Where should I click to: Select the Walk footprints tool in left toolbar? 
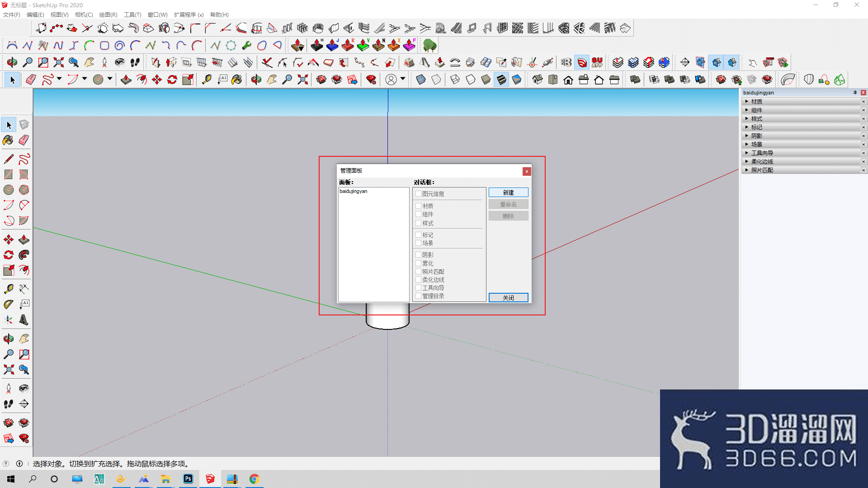click(9, 404)
